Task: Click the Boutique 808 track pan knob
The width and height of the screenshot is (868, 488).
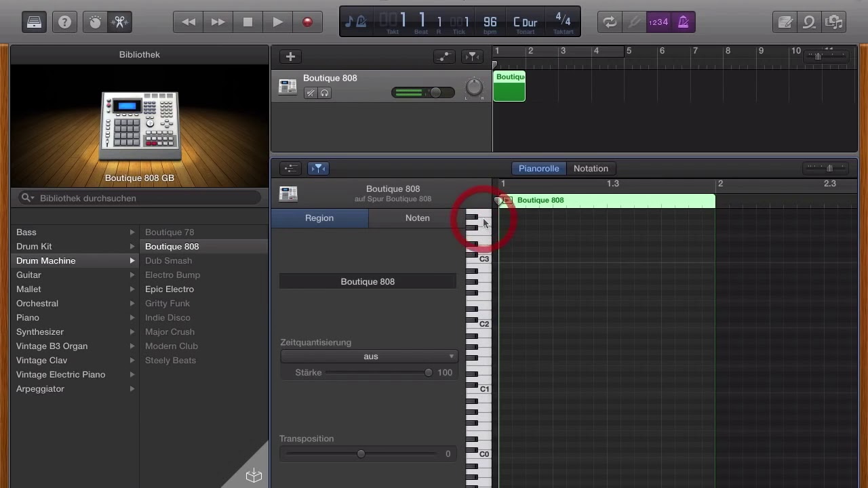Action: [x=474, y=87]
